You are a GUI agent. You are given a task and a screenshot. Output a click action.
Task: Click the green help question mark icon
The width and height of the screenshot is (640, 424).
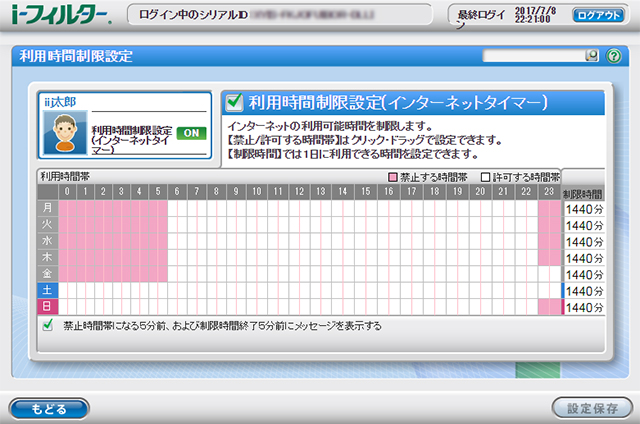[x=614, y=55]
